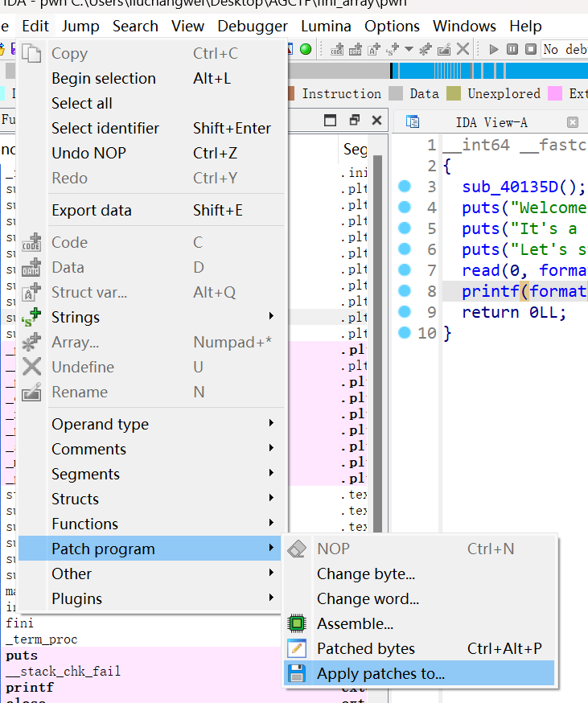Toggle breakpoint dot on return 0LL line

pos(404,312)
